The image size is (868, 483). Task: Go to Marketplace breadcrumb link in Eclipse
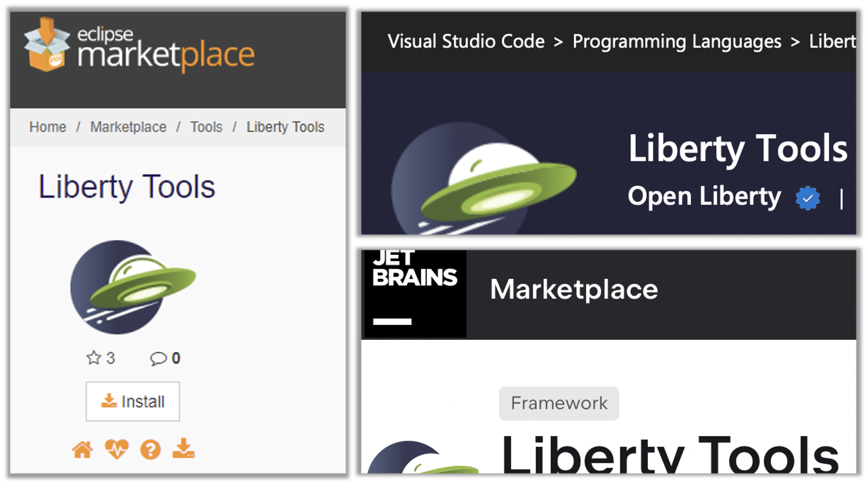(x=128, y=127)
